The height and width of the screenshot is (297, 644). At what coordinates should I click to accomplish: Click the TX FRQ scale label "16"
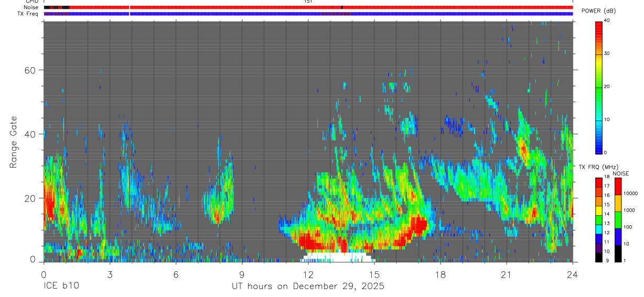click(607, 195)
